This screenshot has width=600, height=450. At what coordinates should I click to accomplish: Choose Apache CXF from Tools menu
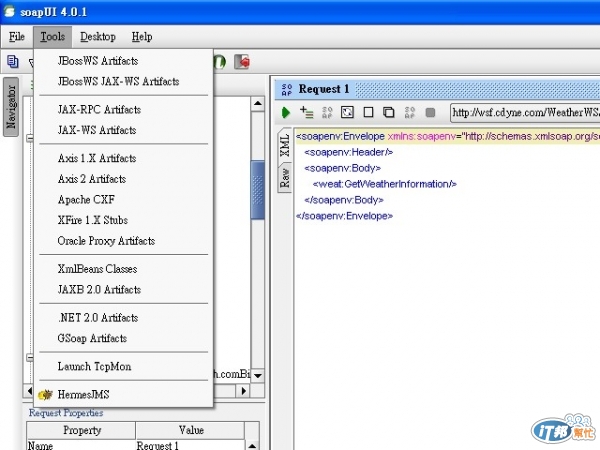pos(124,199)
